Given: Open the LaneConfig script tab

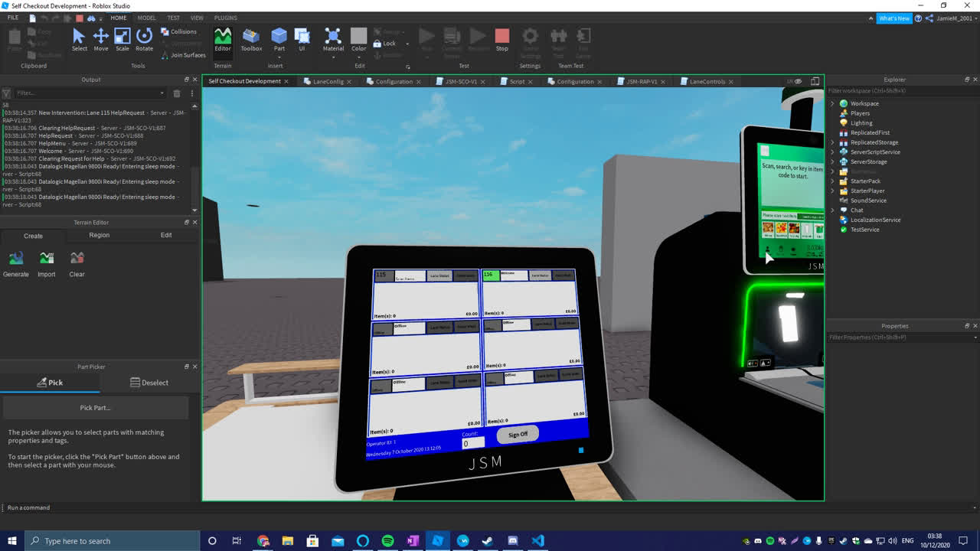Looking at the screenshot, I should click(x=328, y=81).
